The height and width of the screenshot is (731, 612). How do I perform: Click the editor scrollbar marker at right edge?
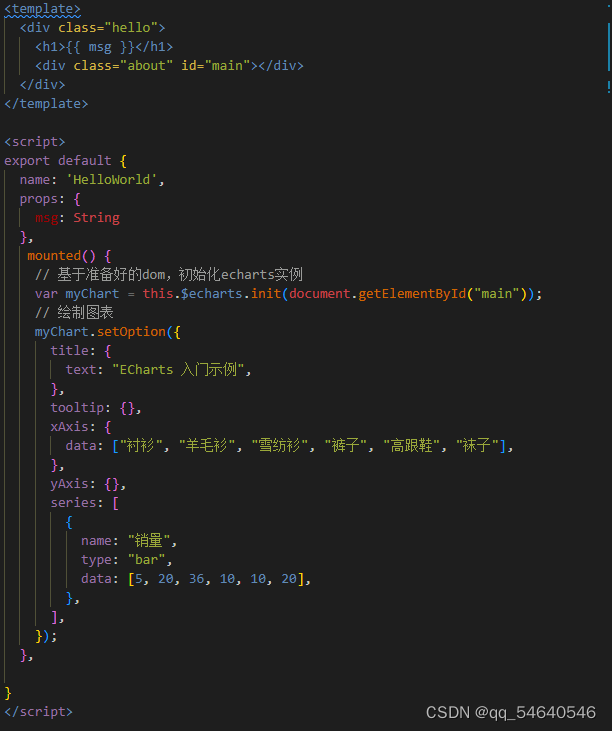click(609, 47)
